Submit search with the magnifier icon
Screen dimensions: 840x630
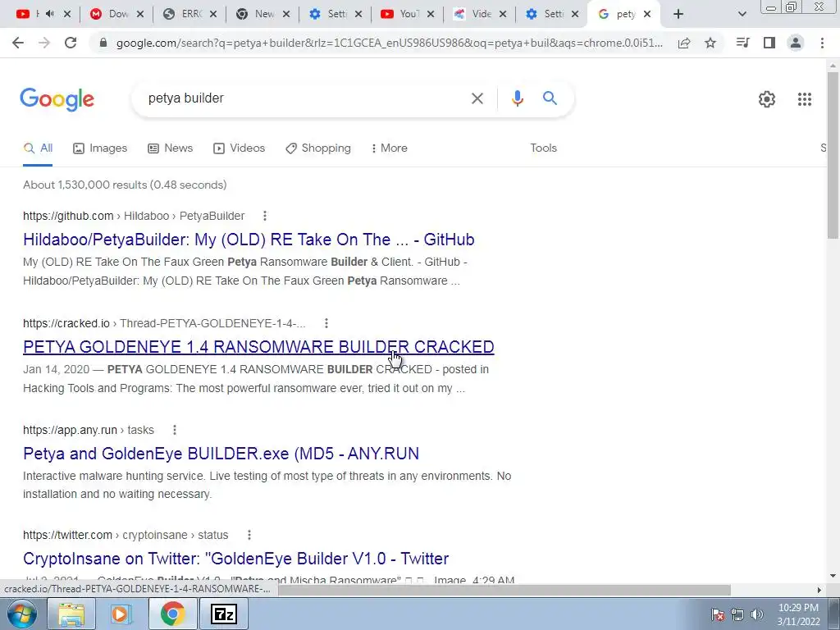point(550,98)
